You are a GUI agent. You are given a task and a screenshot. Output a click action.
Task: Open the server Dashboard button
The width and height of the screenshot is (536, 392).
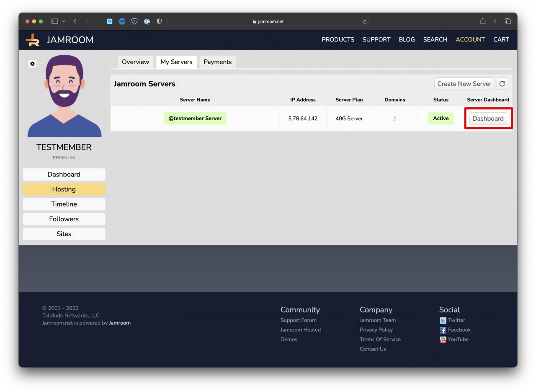(488, 119)
